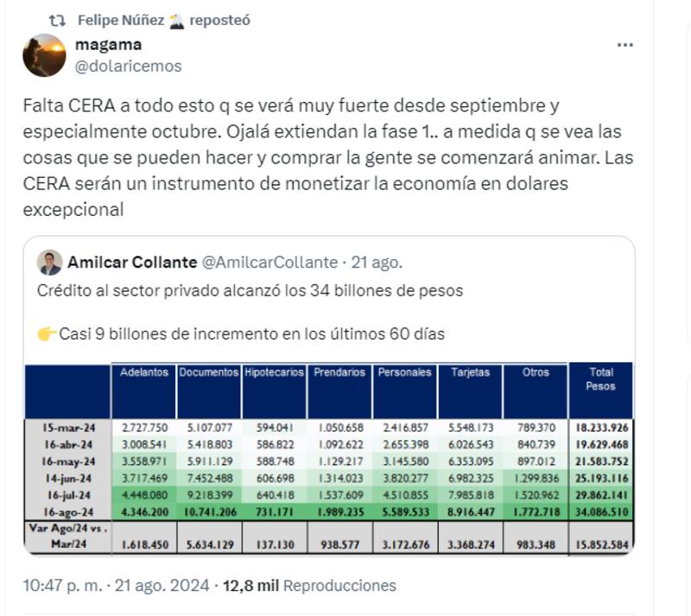
Task: Click the quoted text about Crédito al sector privado
Action: [x=250, y=291]
